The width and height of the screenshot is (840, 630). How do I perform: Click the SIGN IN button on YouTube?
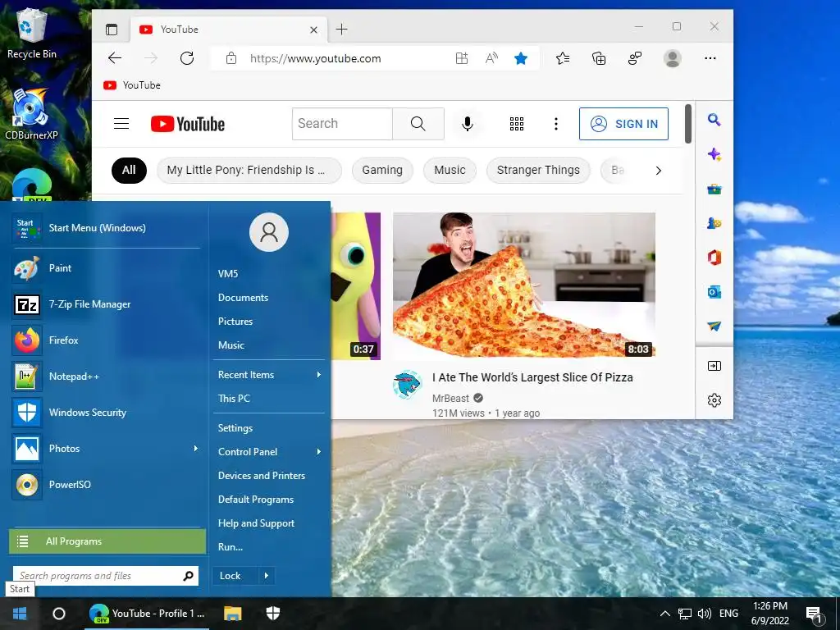pos(623,124)
